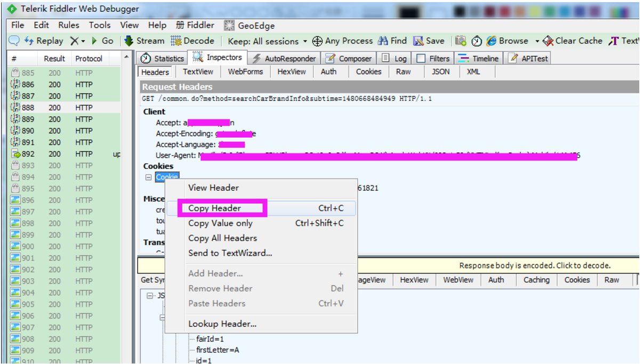Select Copy Value only menu entry
643x364 pixels.
click(x=220, y=223)
